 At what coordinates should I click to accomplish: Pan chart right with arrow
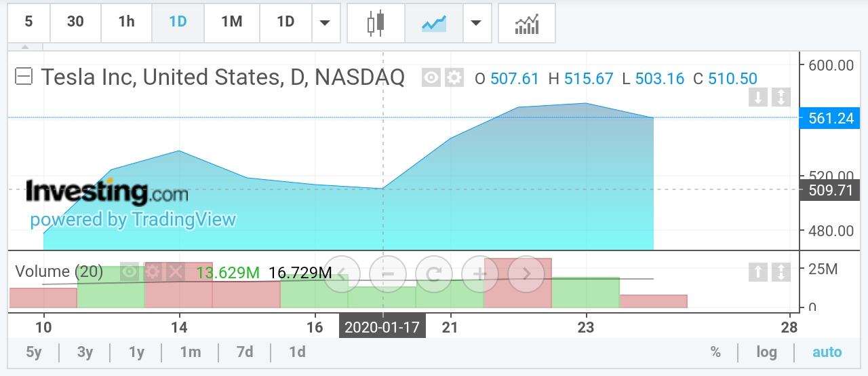[526, 274]
